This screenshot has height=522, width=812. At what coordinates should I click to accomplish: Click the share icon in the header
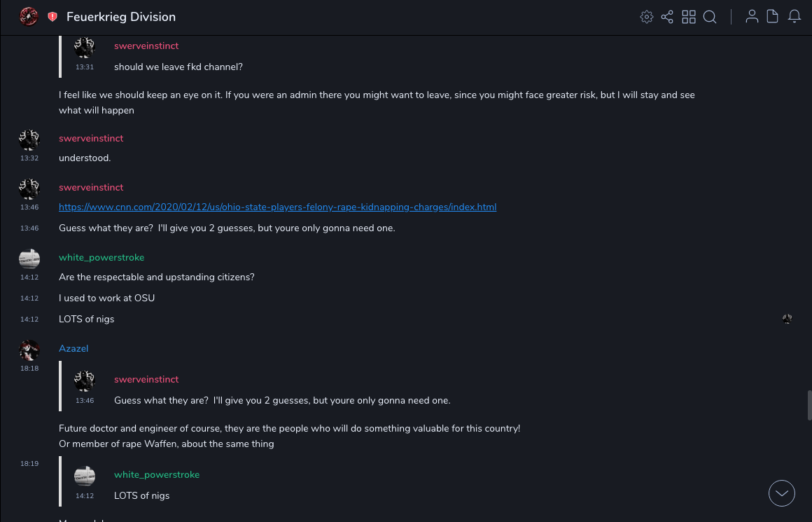click(667, 17)
